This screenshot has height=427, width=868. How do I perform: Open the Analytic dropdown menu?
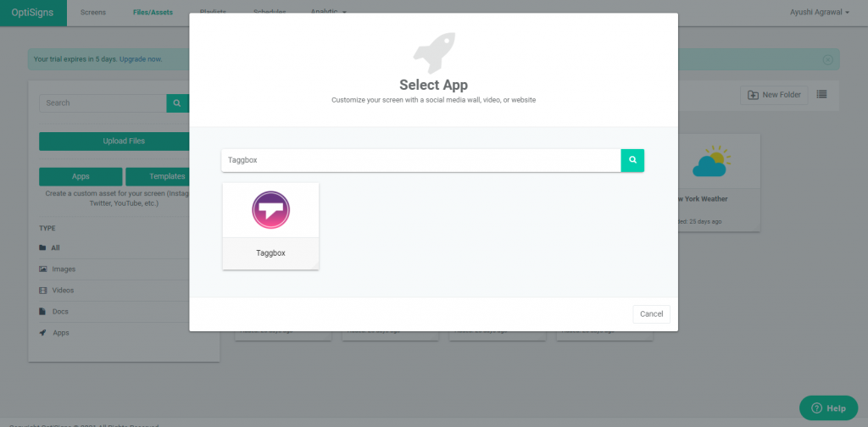point(328,12)
